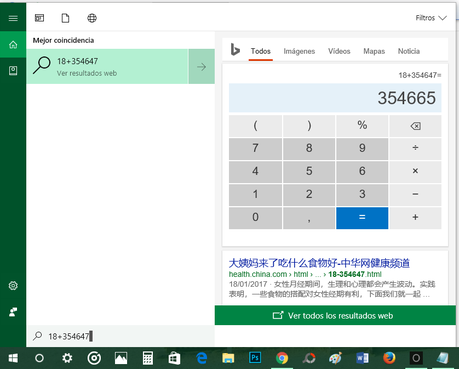
Task: Click the Cortana circle in taskbar
Action: point(39,358)
